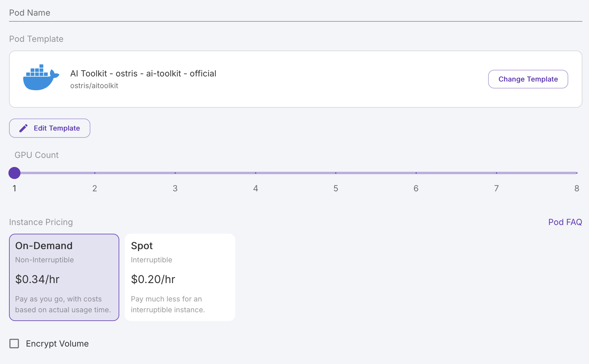Set GPU Count slider to 5
Screen dimensions: 589x364
336,173
